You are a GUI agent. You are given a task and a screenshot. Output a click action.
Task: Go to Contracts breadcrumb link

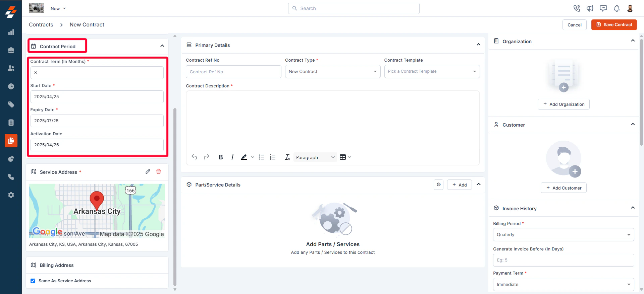coord(41,25)
